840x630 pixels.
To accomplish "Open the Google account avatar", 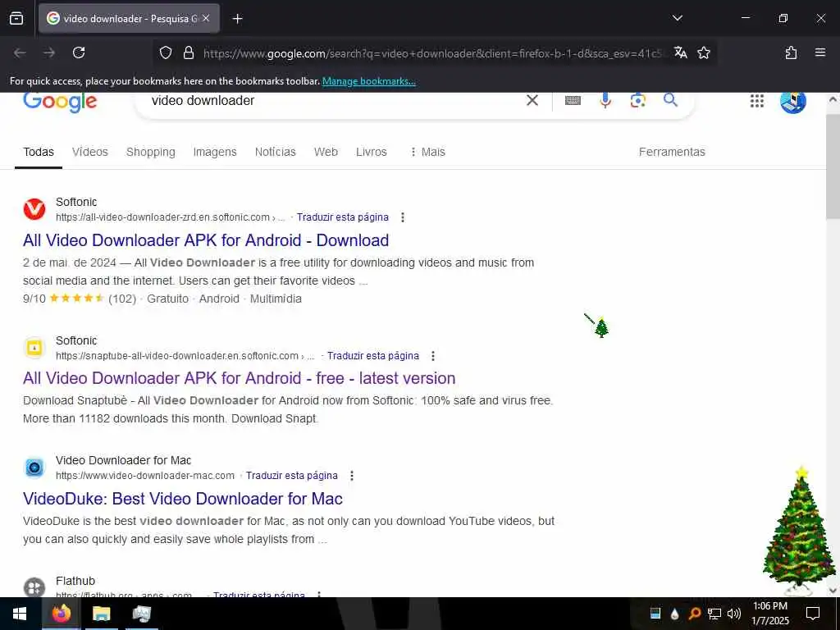I will [x=793, y=102].
